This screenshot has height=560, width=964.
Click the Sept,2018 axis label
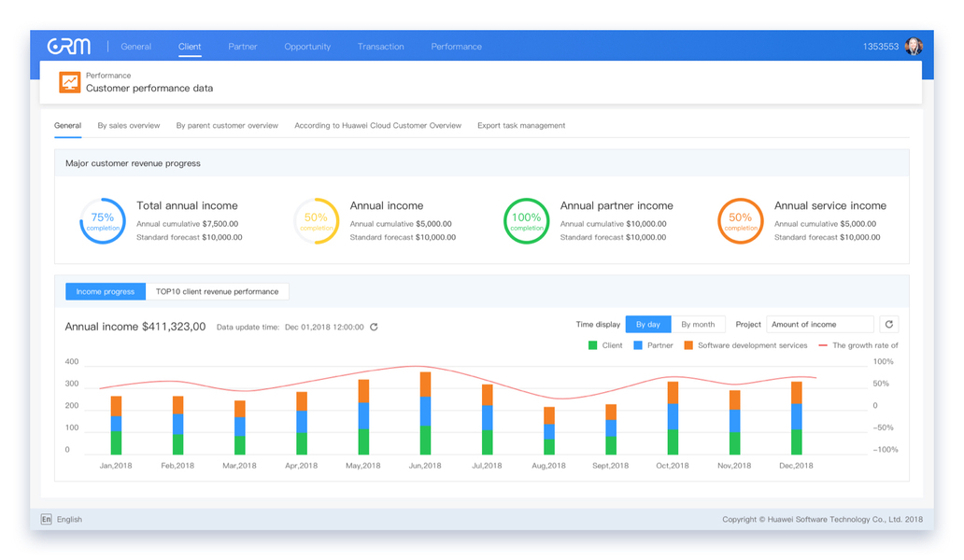coord(611,466)
